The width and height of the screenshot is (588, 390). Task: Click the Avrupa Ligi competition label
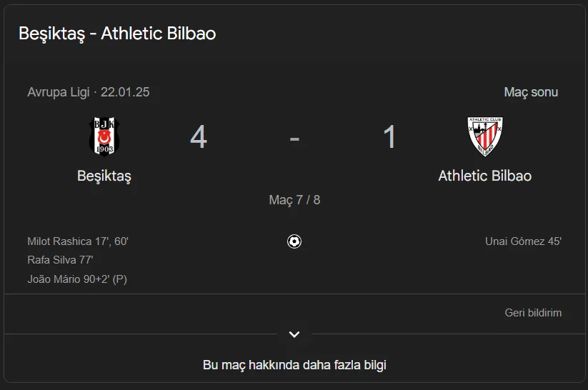(x=59, y=92)
